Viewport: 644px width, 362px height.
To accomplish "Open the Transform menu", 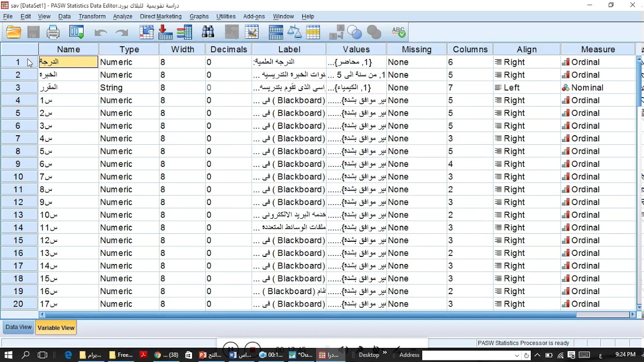I will (92, 17).
